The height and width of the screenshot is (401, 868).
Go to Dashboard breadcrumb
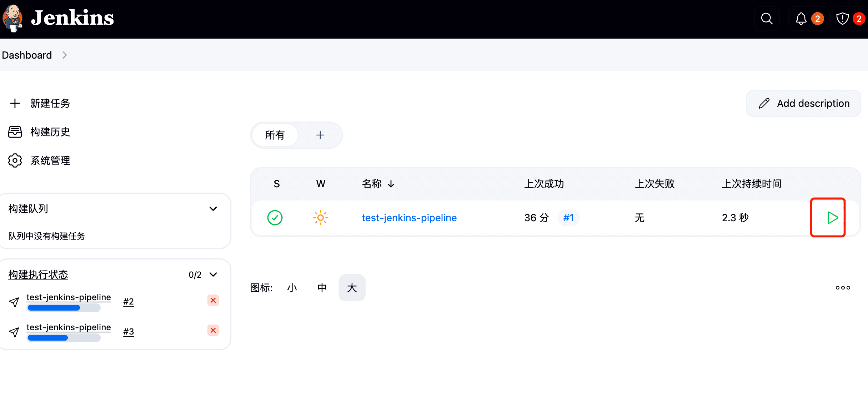tap(27, 55)
